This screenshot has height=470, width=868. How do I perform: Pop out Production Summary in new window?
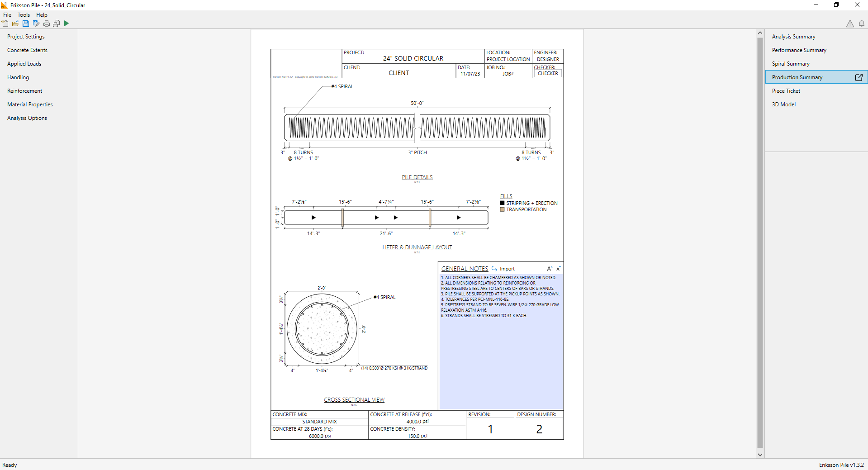click(x=859, y=77)
